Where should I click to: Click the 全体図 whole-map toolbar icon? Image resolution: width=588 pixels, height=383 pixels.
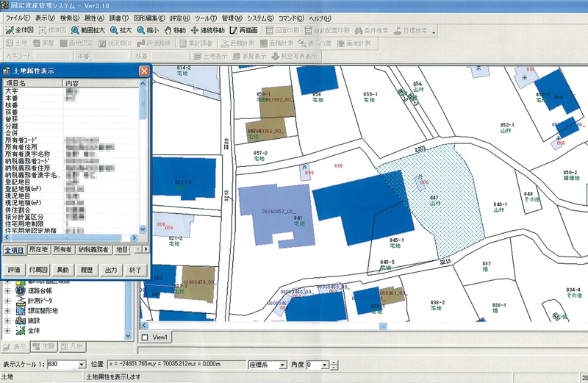(x=20, y=30)
